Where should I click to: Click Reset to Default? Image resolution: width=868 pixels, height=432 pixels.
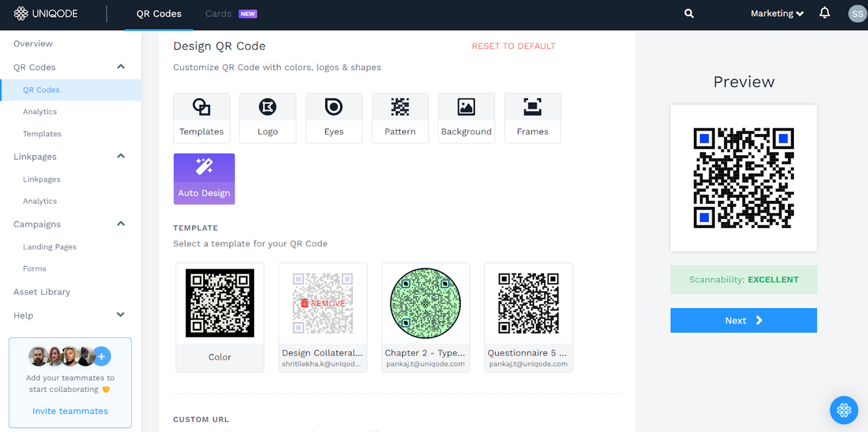click(514, 46)
